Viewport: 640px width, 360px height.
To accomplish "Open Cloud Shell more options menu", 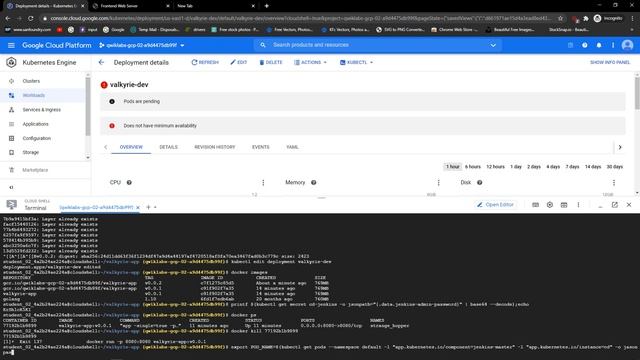I will click(578, 205).
